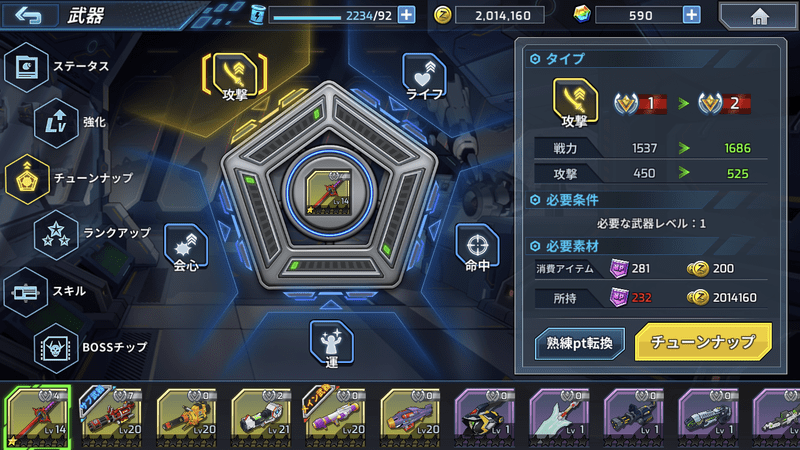Screen dimensions: 800x450
Task: Open the home screen icon
Action: tap(759, 16)
